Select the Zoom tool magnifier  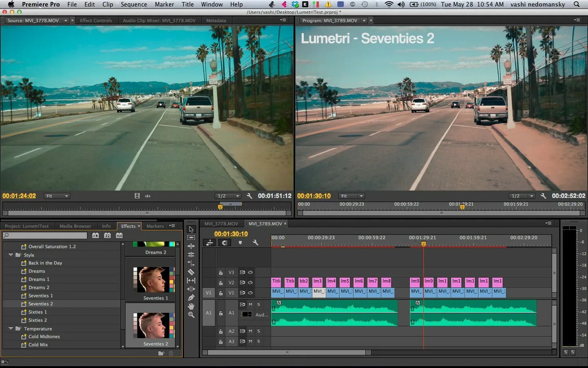(191, 315)
